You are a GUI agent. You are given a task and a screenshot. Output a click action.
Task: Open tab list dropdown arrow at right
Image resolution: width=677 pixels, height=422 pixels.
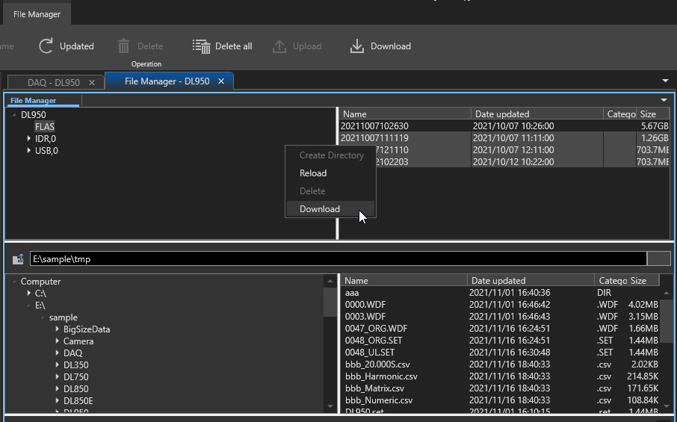[665, 81]
